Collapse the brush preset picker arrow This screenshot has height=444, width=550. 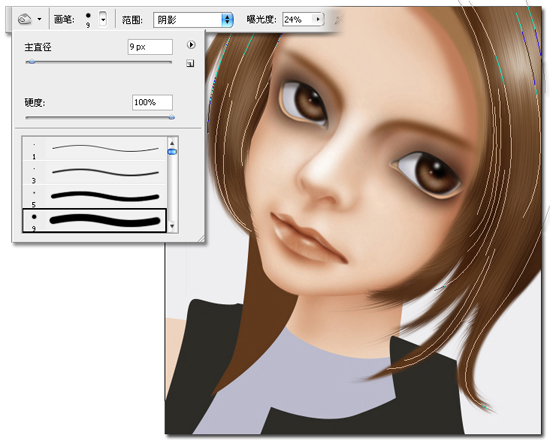tap(103, 19)
